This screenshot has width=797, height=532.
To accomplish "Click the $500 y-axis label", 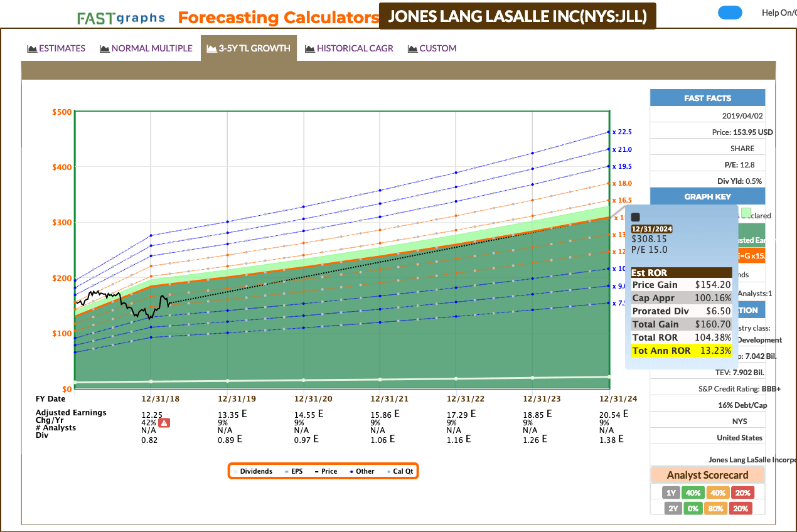I will (x=61, y=112).
